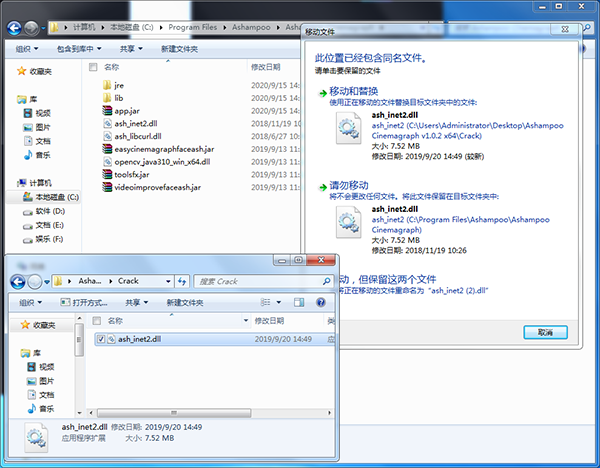This screenshot has height=468, width=600.
Task: Open 视频 library in main window sidebar
Action: pos(38,113)
